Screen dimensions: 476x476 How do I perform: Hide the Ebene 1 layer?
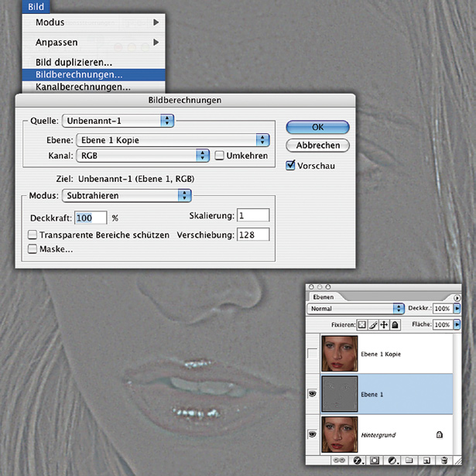tap(313, 393)
